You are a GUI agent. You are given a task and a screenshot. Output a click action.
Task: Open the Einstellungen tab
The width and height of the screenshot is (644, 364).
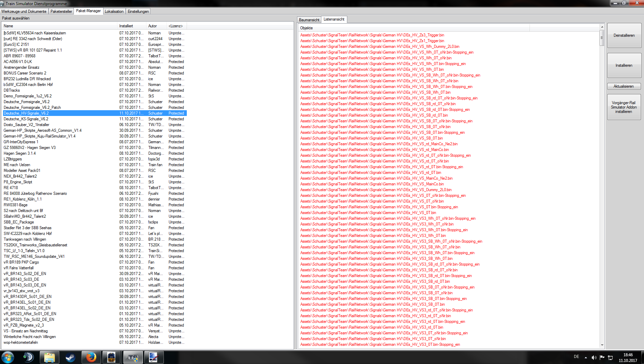138,11
